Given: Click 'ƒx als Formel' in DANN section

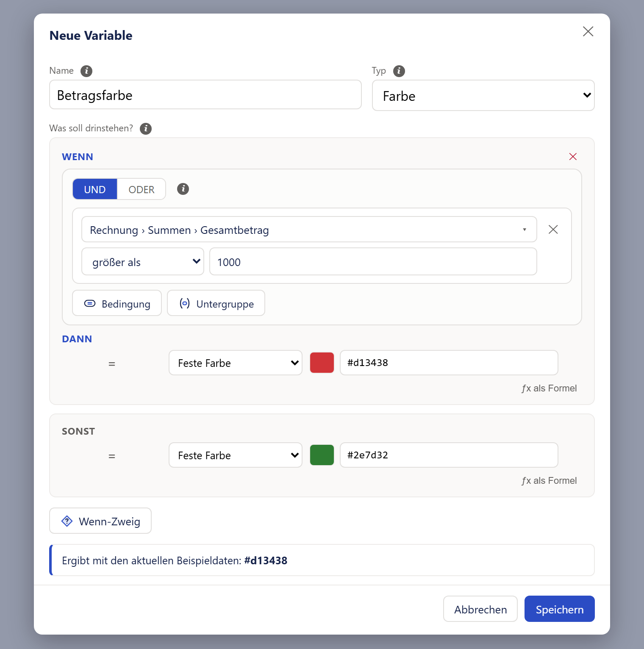Looking at the screenshot, I should click(x=549, y=388).
